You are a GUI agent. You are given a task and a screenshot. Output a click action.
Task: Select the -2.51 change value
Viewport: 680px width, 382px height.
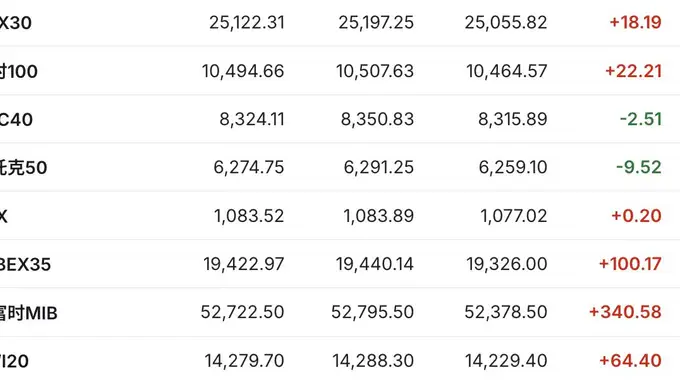coord(641,119)
